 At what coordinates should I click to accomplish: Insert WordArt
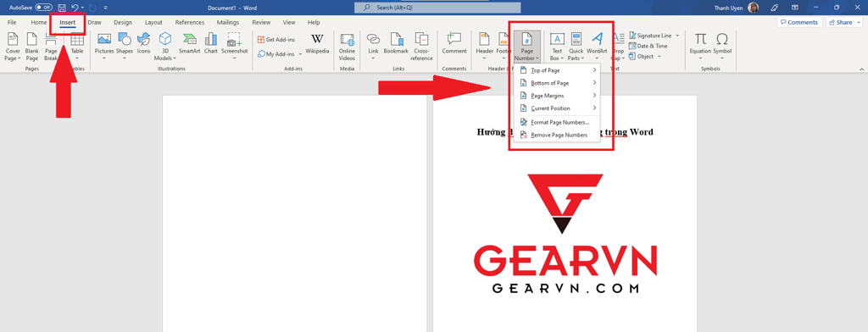pyautogui.click(x=597, y=47)
